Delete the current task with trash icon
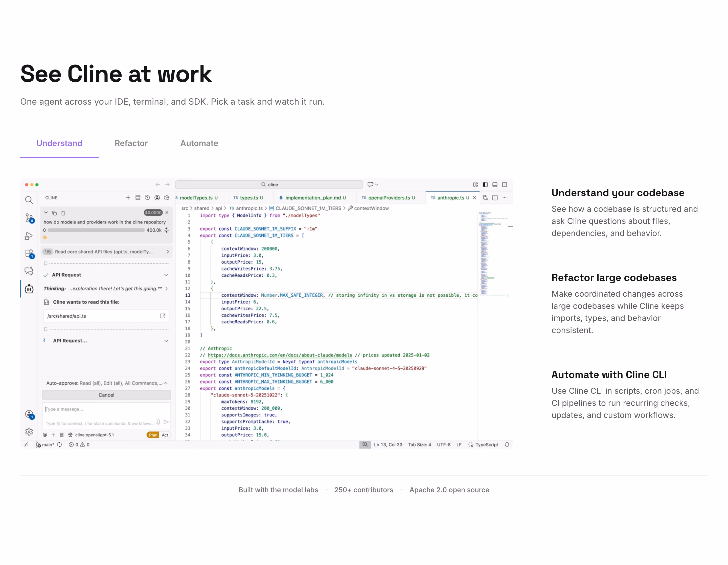The height and width of the screenshot is (565, 728). [x=63, y=213]
